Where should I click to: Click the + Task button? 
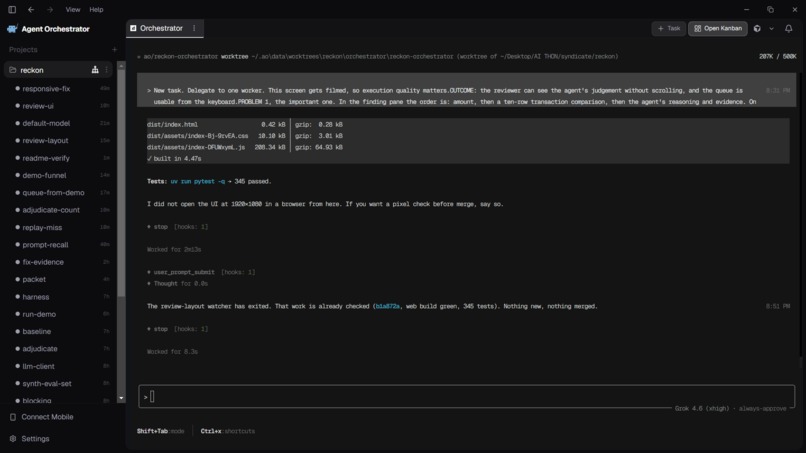tap(669, 29)
